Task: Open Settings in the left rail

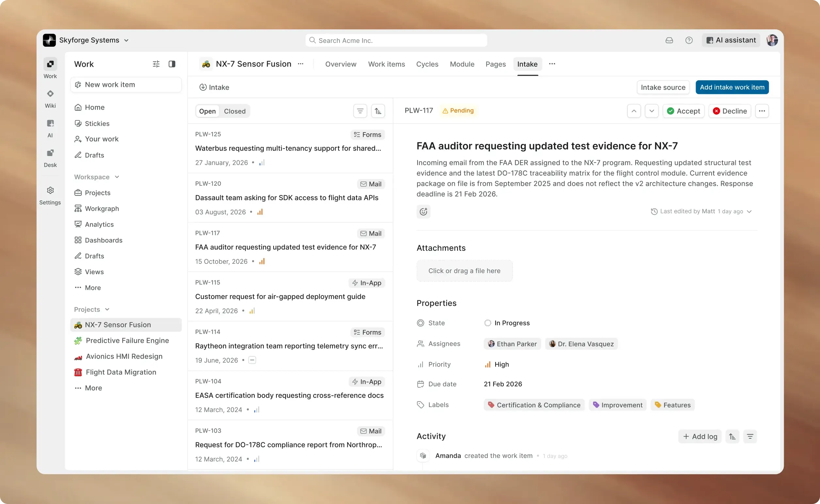Action: coord(50,195)
